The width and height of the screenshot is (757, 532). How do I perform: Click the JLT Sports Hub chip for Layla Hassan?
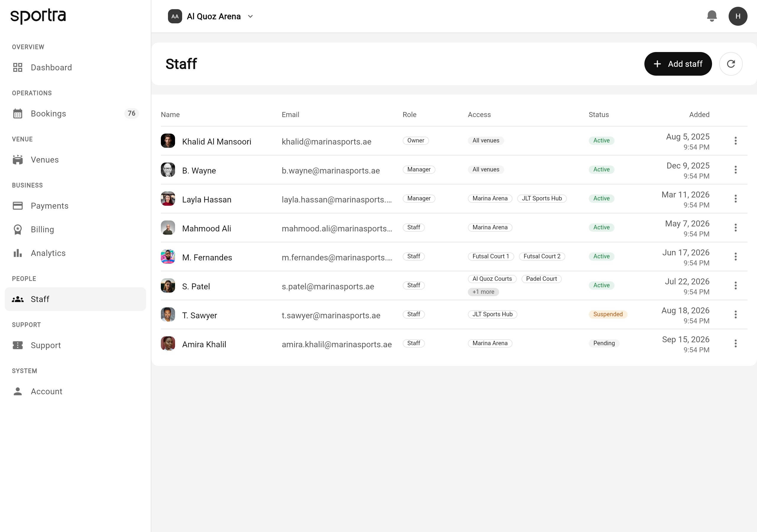[541, 198]
